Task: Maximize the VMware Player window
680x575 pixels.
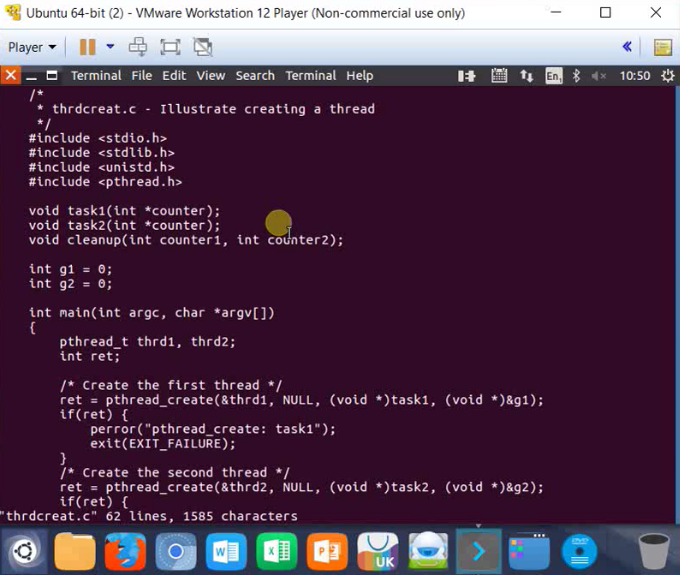Action: click(605, 13)
